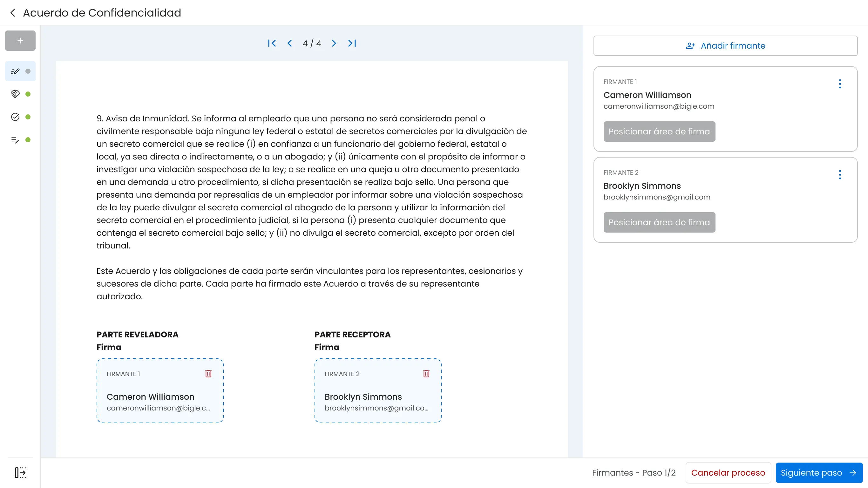Screen dimensions: 868x488
Task: Delete Firmante 2 signature box
Action: pos(426,374)
